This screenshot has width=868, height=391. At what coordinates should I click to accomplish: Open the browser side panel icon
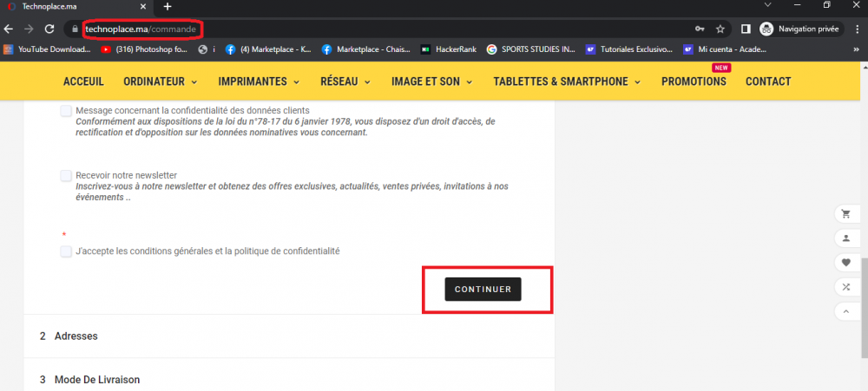pyautogui.click(x=746, y=29)
